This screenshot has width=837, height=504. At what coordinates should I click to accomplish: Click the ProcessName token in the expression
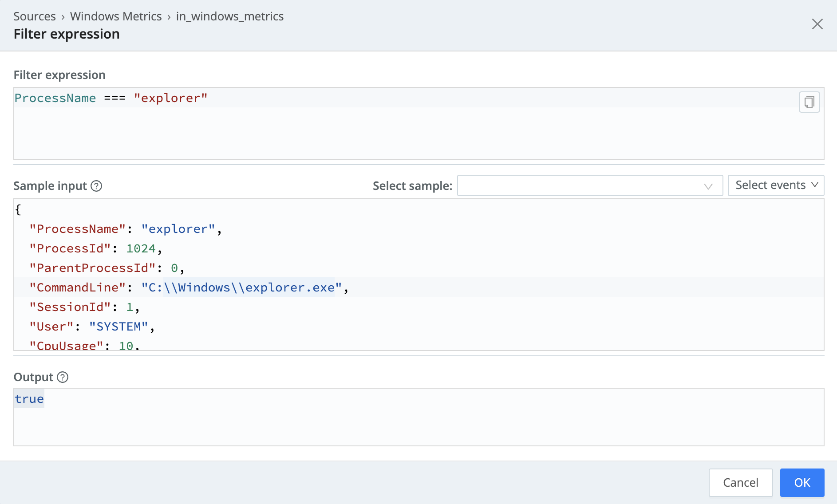click(55, 98)
